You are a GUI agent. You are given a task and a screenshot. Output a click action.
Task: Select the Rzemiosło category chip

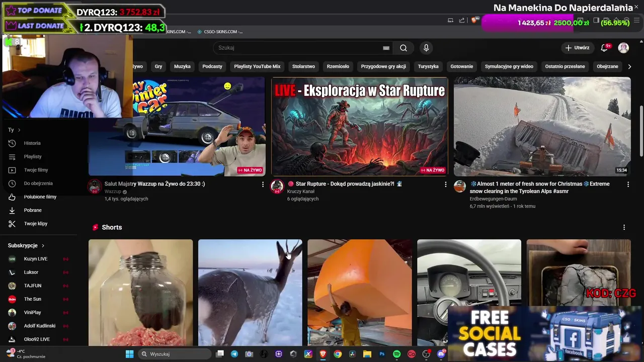[x=338, y=66]
